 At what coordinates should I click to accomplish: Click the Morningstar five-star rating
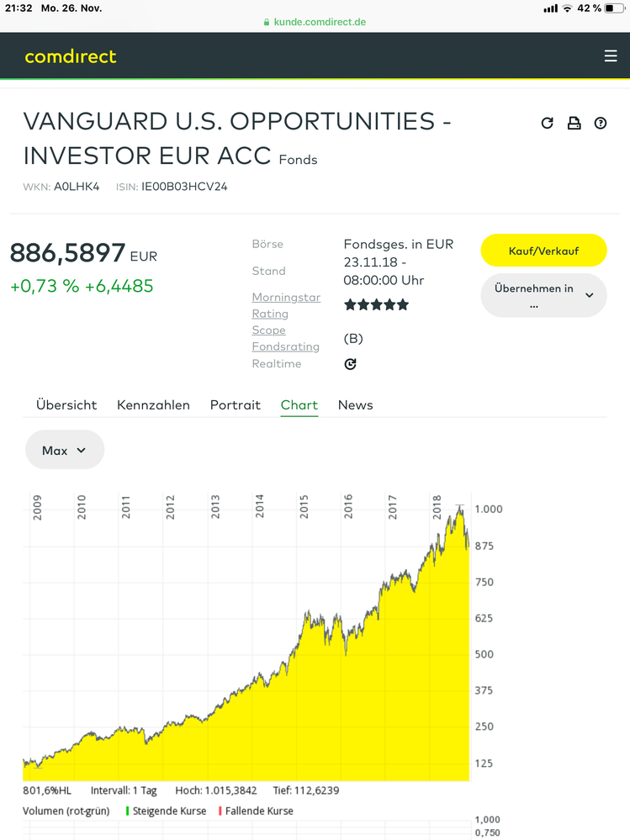pos(377,304)
